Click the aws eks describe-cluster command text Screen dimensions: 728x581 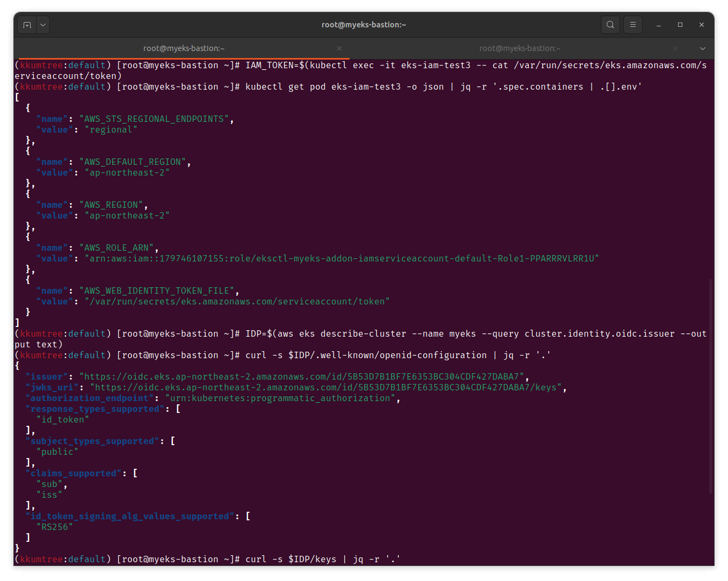pyautogui.click(x=361, y=339)
